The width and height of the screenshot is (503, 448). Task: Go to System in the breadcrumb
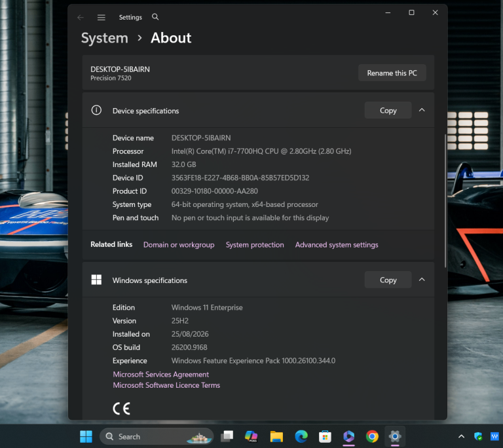105,38
